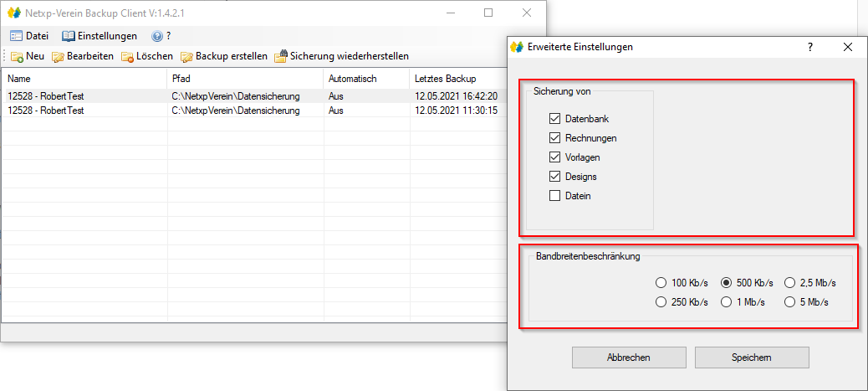Select 500 Kb/s bandwidth limit

(x=726, y=283)
